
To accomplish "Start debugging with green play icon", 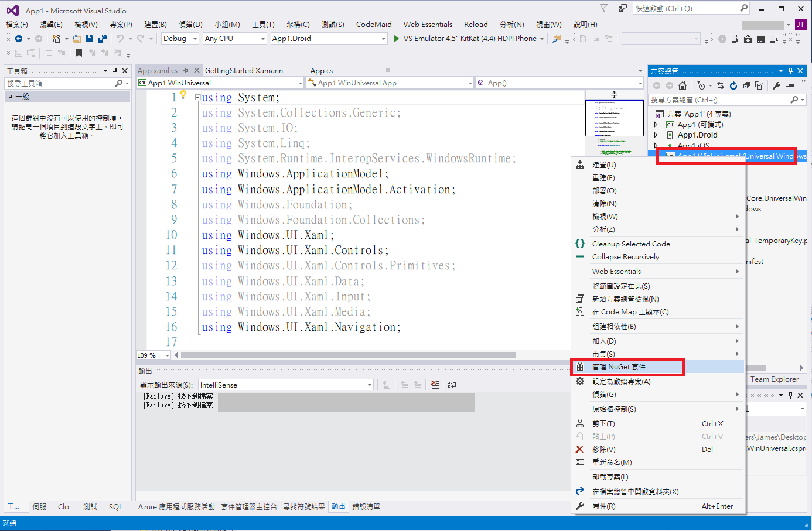I will tap(397, 39).
